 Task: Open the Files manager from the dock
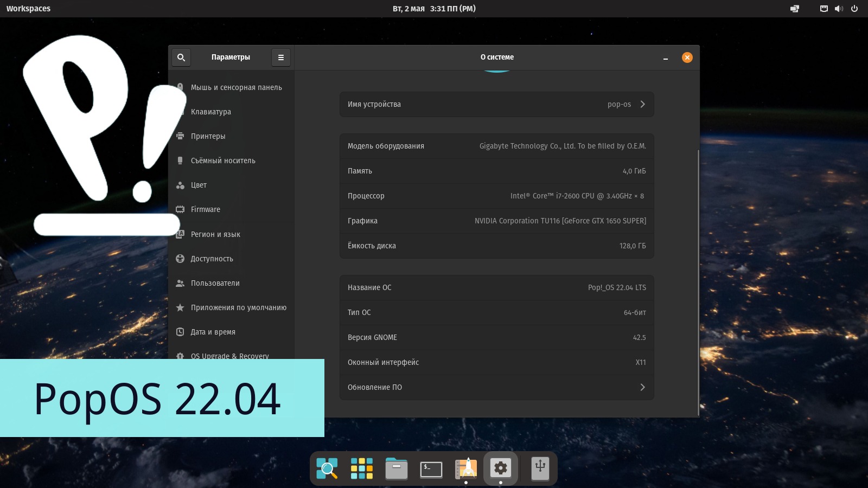(396, 468)
